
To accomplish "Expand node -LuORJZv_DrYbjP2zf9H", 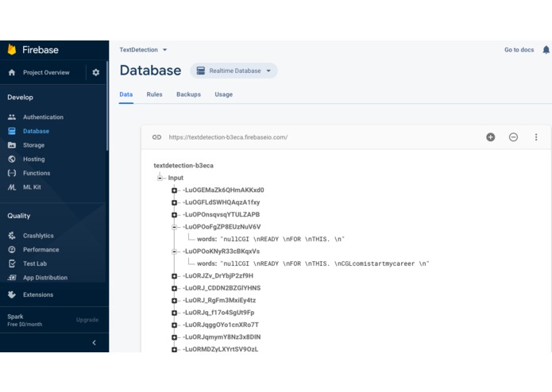I will pyautogui.click(x=174, y=276).
